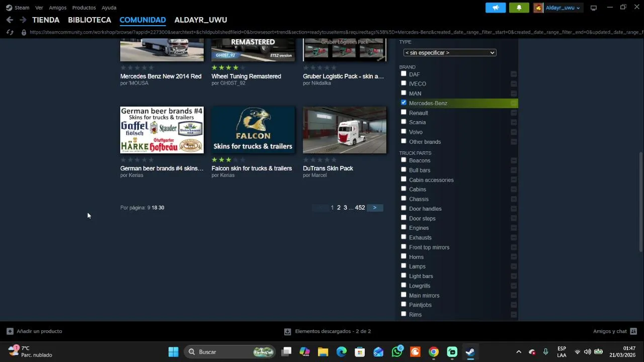
Task: Open the DuTrans Skin Pack thumbnail
Action: click(345, 130)
